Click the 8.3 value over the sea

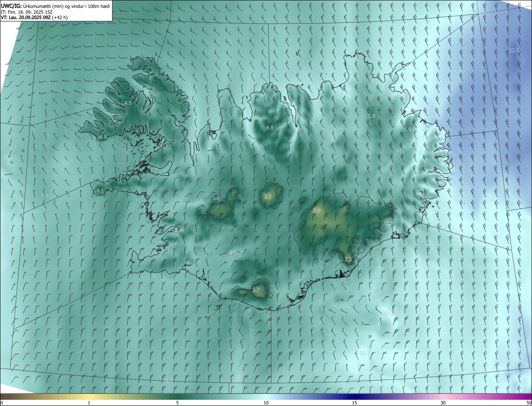(66, 163)
